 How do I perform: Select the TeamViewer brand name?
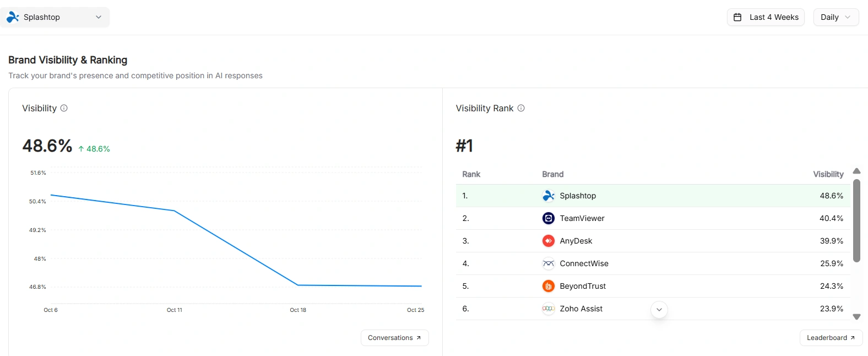tap(582, 218)
